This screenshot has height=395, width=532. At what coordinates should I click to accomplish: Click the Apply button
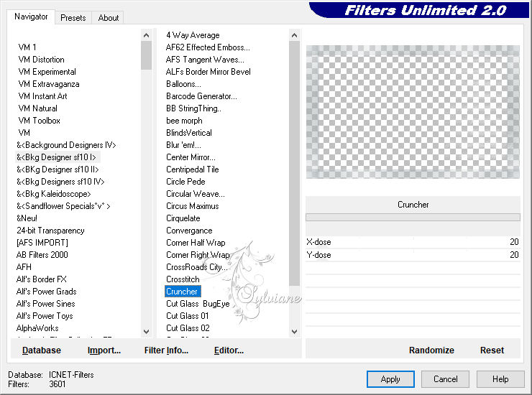click(x=390, y=379)
